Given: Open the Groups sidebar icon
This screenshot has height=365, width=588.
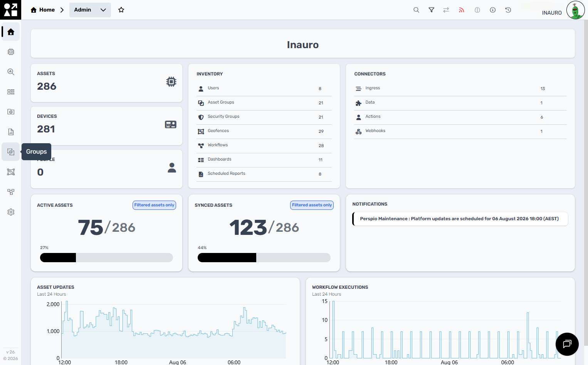Looking at the screenshot, I should 11,152.
